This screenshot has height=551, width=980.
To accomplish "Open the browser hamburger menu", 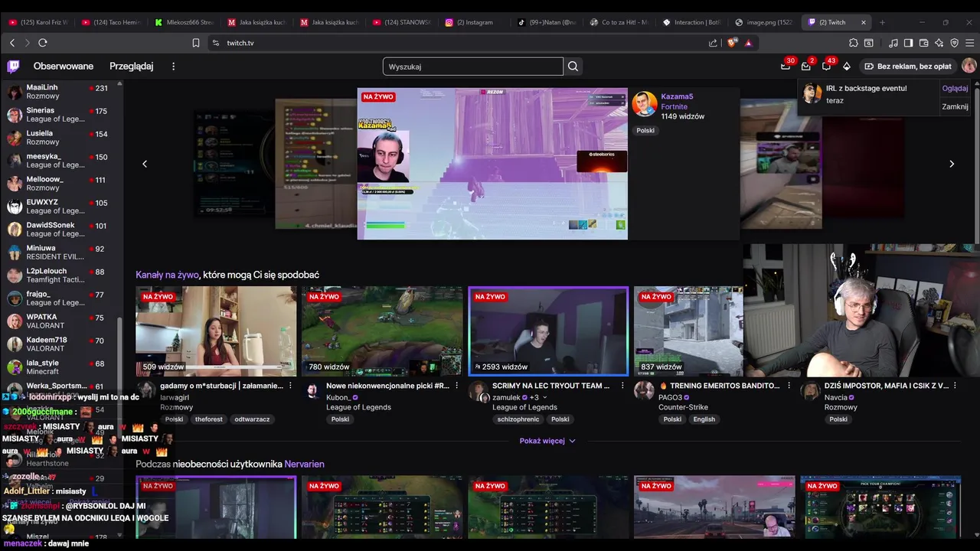I will tap(969, 43).
